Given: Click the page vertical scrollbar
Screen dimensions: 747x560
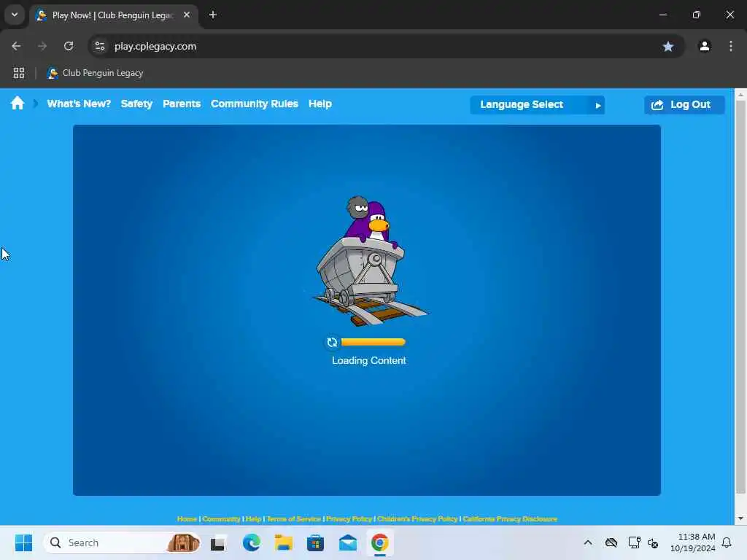Looking at the screenshot, I should point(740,297).
